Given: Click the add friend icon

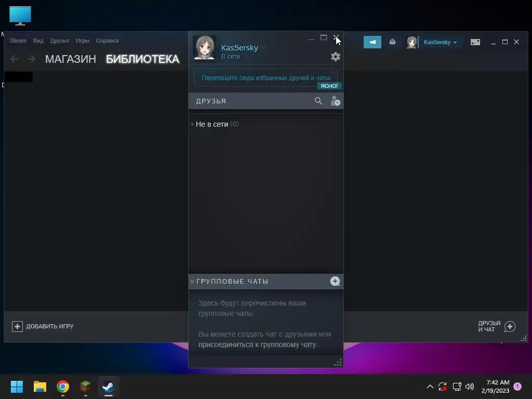Looking at the screenshot, I should coord(335,101).
